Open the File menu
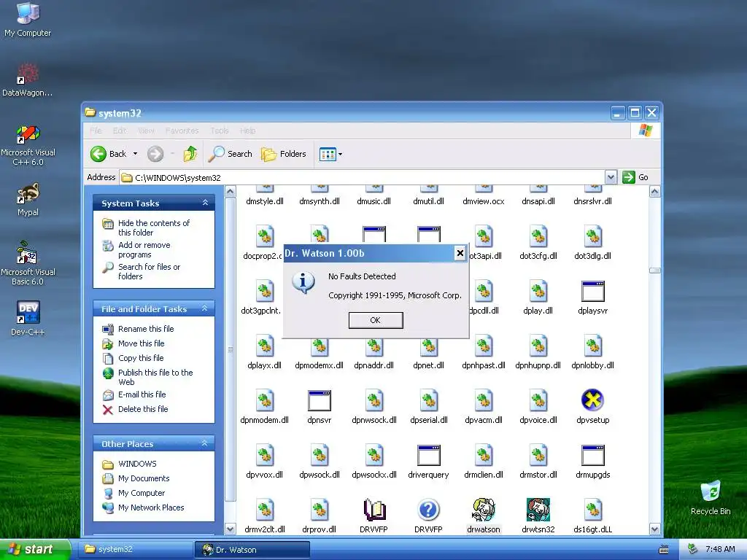 96,131
